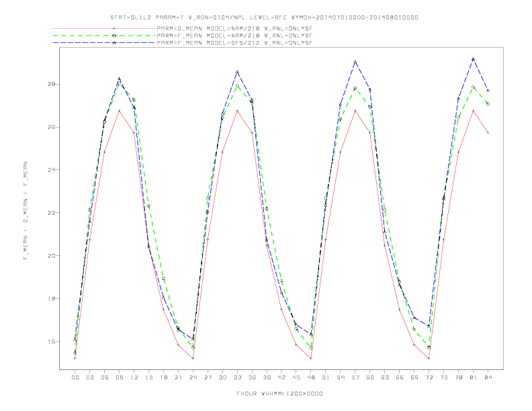Screen dimensions: 532x411
Task: Click x-axis tick label 60
Action: pos(370,377)
